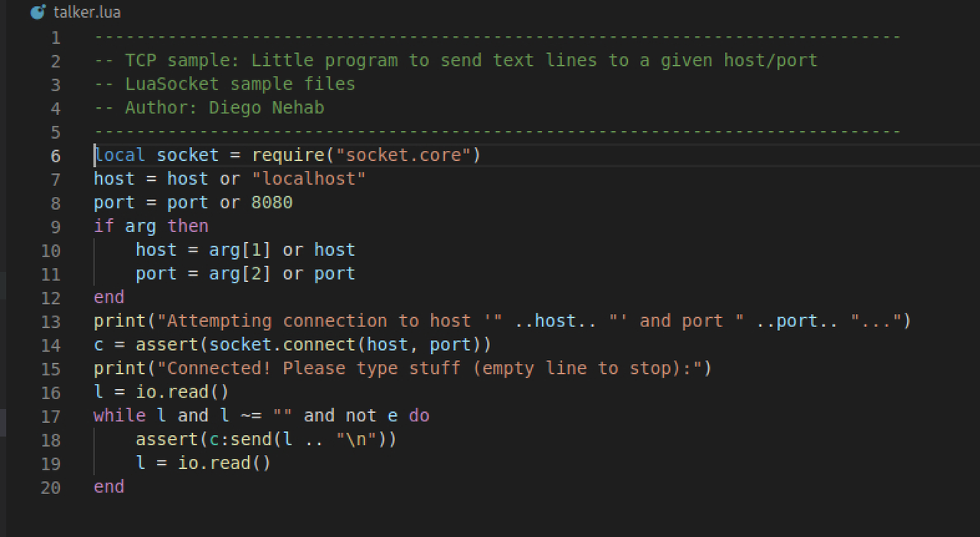Viewport: 980px width, 537px height.
Task: Click the "do" keyword on line 17
Action: click(419, 416)
